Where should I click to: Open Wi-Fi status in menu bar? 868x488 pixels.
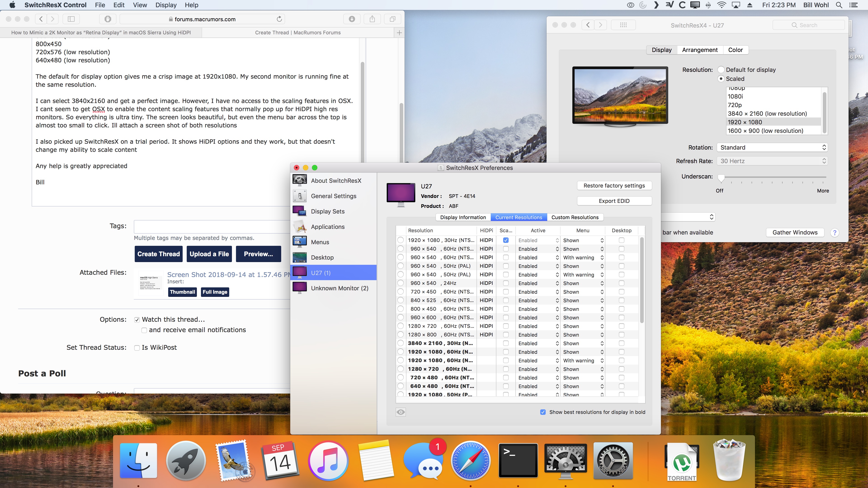[722, 5]
